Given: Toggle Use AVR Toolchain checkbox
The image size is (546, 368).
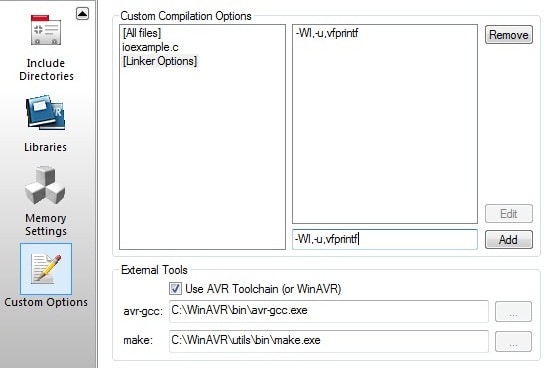Looking at the screenshot, I should tap(175, 288).
